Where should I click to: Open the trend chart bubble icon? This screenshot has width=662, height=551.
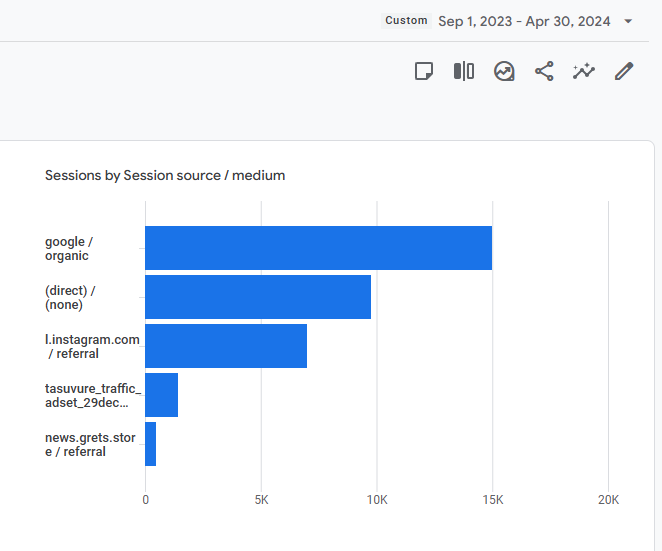point(504,71)
